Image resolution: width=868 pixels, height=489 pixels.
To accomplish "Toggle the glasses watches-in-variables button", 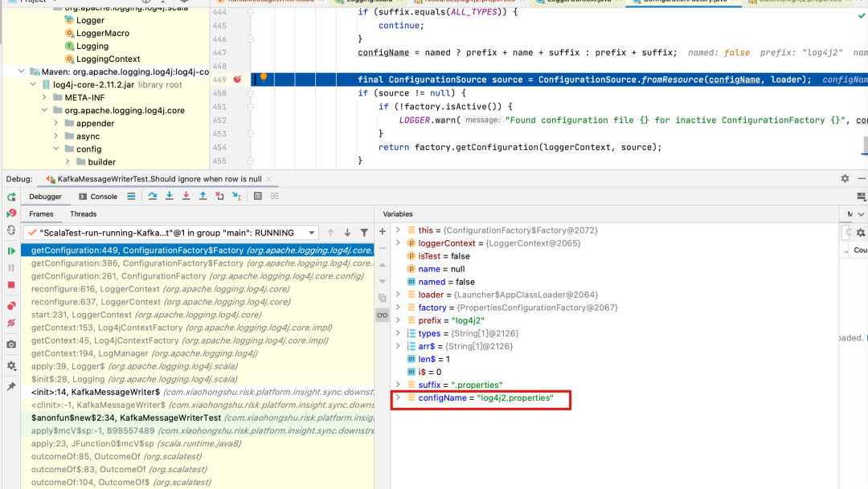I will tap(383, 315).
